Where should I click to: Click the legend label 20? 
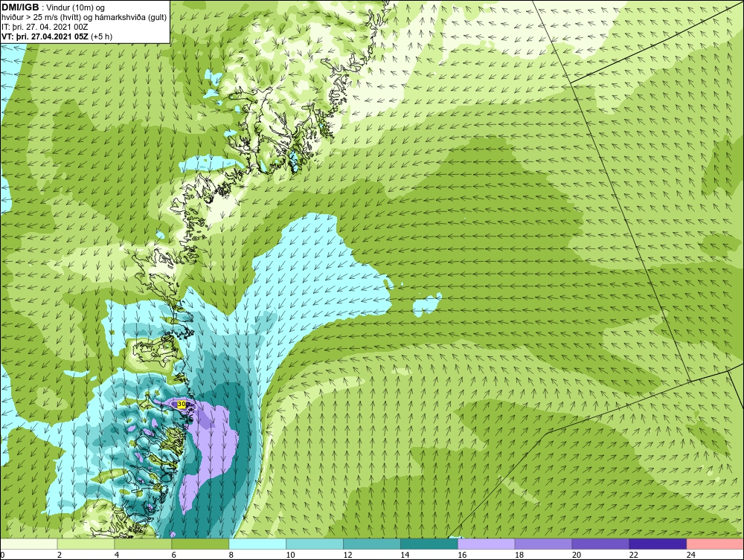click(x=577, y=555)
